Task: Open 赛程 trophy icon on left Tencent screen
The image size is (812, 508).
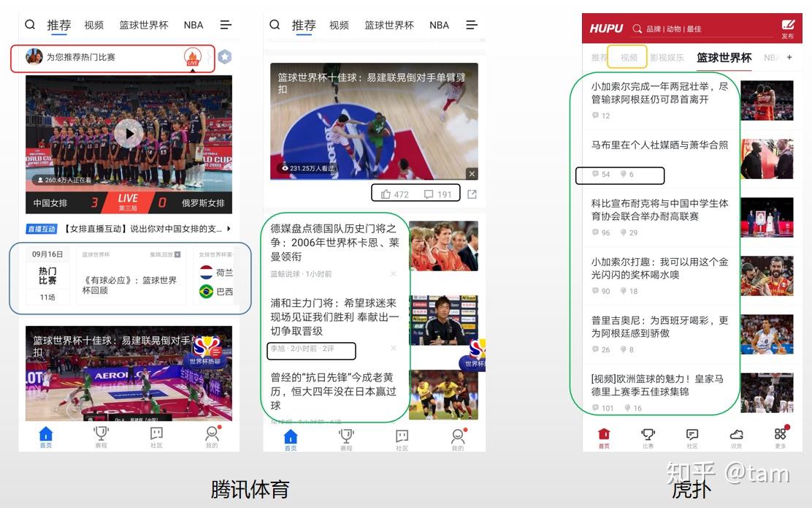Action: pyautogui.click(x=101, y=437)
